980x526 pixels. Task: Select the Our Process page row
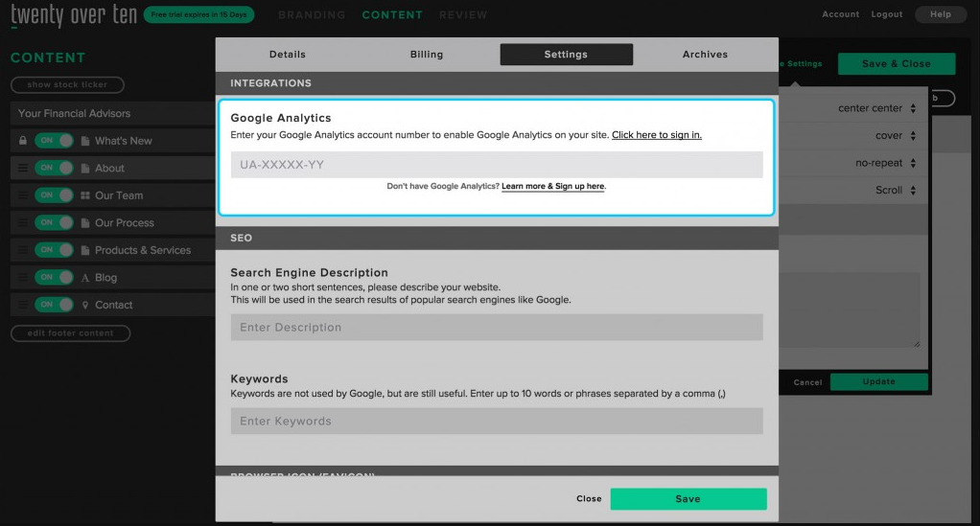pyautogui.click(x=113, y=222)
